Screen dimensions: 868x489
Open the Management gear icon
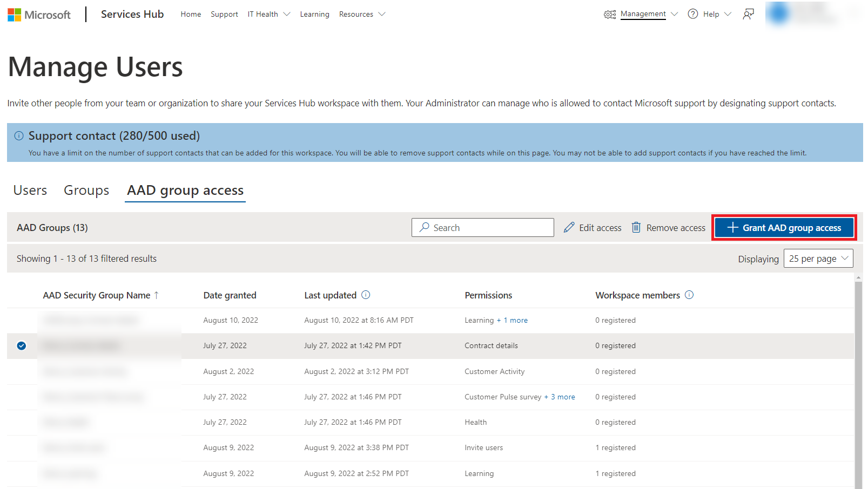pos(610,15)
